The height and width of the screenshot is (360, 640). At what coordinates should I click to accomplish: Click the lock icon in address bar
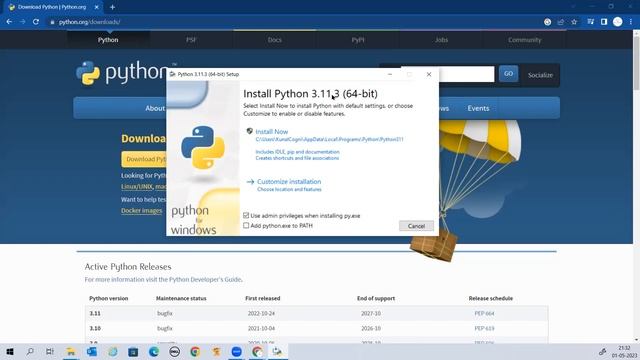52,22
